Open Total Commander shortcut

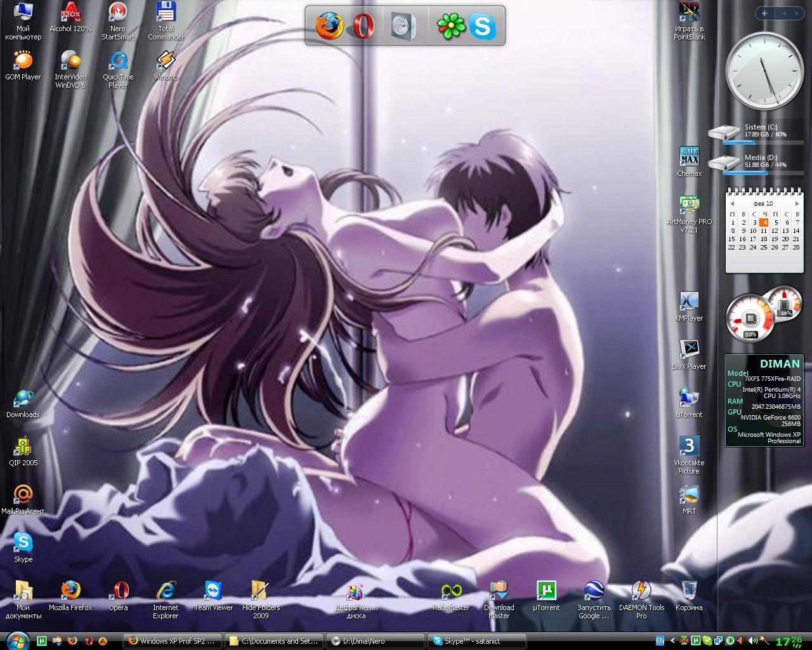coord(166,20)
